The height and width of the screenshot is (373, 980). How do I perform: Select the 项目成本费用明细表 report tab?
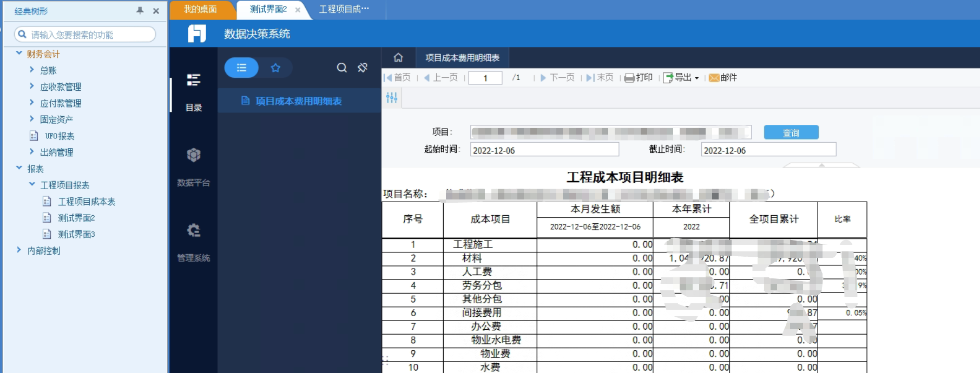tap(462, 57)
